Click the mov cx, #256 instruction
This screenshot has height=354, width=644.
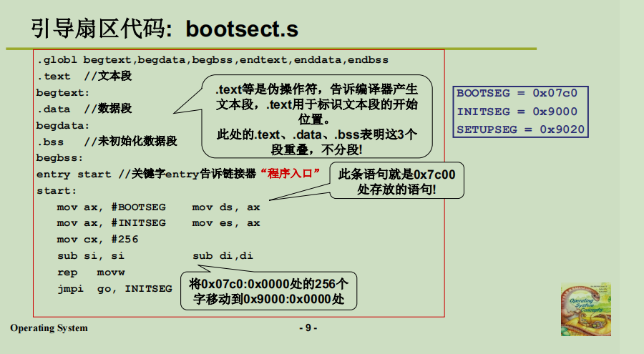click(x=98, y=240)
